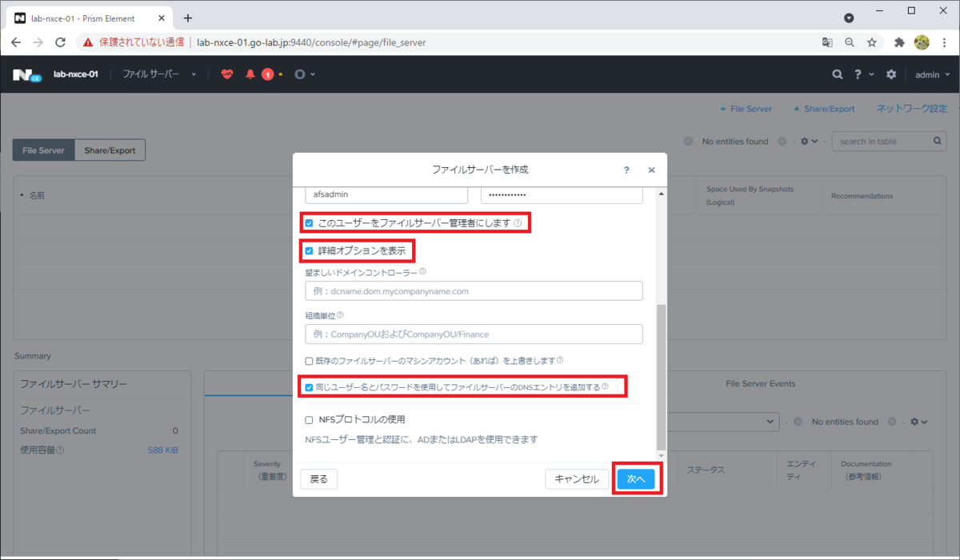Open Prism search with the magnifier icon
Viewport: 960px width, 560px height.
click(837, 74)
